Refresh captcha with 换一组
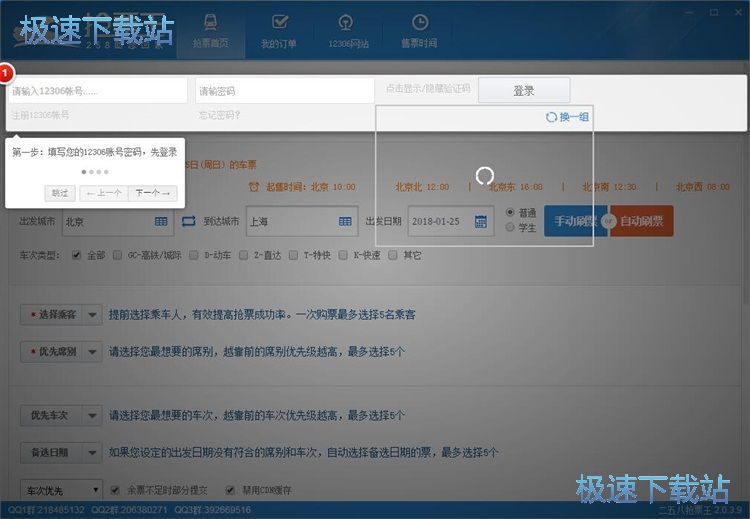 click(x=567, y=117)
